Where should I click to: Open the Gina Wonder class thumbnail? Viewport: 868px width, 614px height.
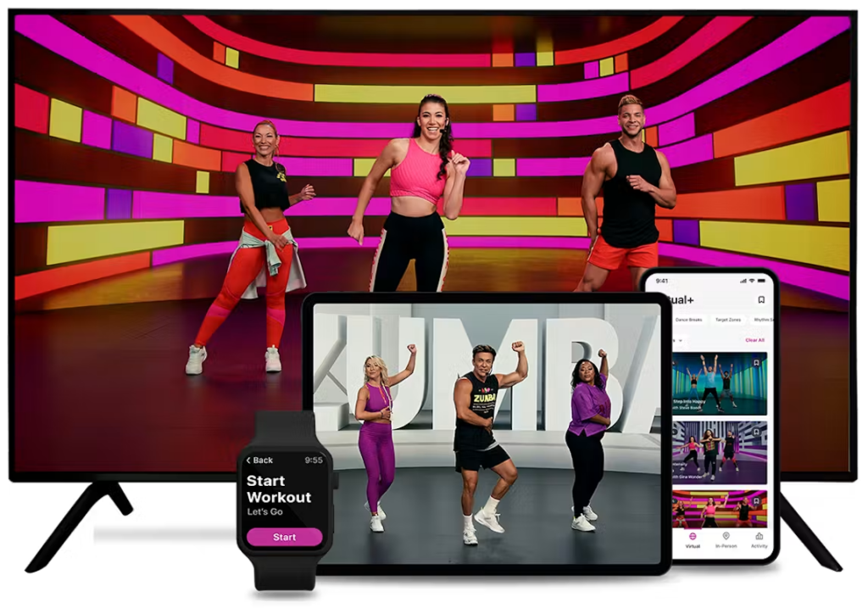719,452
